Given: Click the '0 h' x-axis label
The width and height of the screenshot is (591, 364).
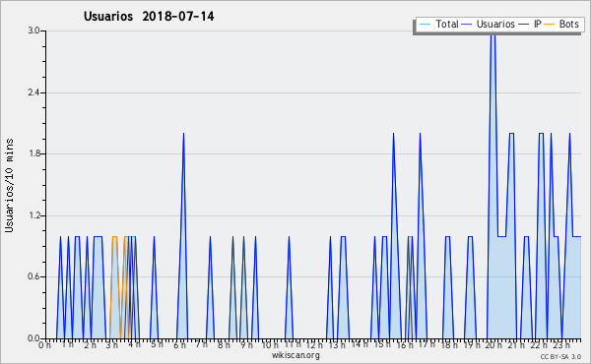Looking at the screenshot, I should (45, 344).
